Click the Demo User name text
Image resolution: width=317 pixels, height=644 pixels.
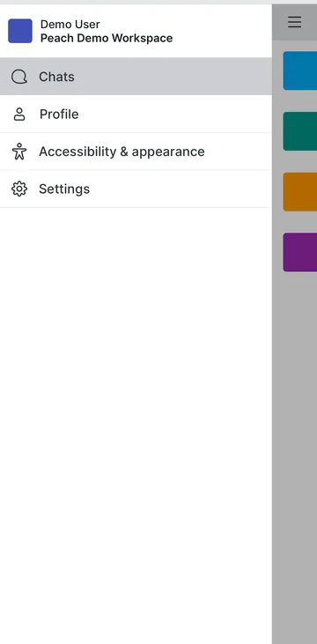(70, 25)
